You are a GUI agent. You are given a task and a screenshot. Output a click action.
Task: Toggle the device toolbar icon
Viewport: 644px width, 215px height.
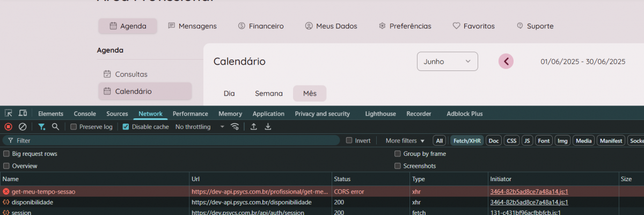click(x=23, y=113)
